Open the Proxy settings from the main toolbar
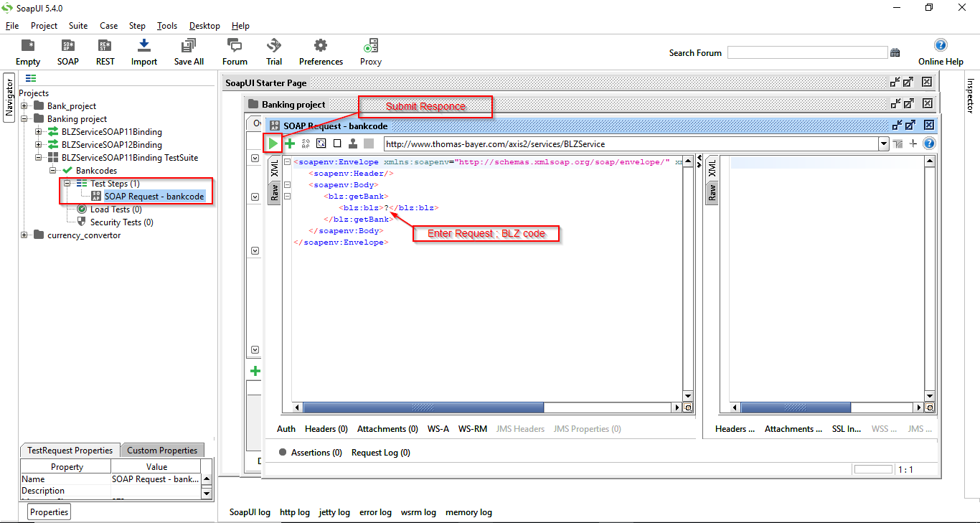Screen dimensions: 980x523 pyautogui.click(x=370, y=50)
